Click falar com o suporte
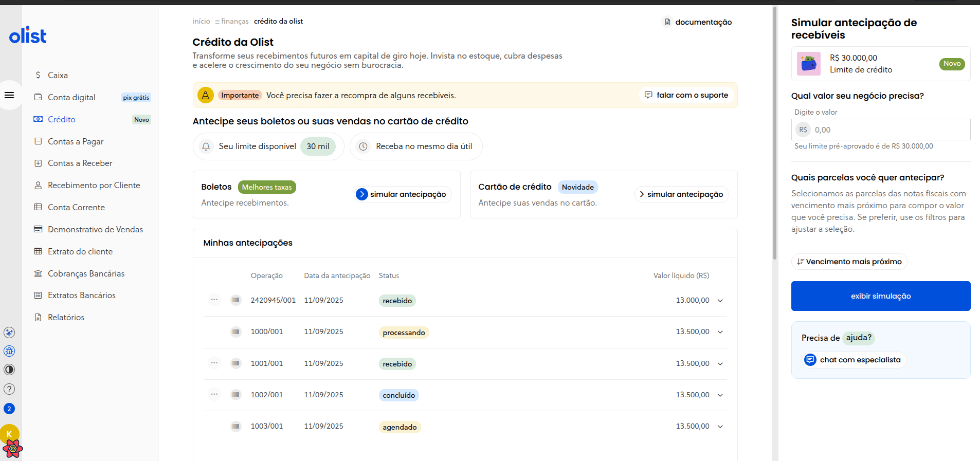 tap(686, 95)
